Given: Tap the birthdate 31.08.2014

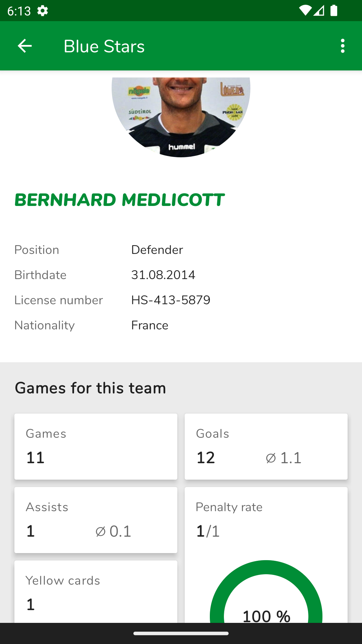Looking at the screenshot, I should 163,275.
